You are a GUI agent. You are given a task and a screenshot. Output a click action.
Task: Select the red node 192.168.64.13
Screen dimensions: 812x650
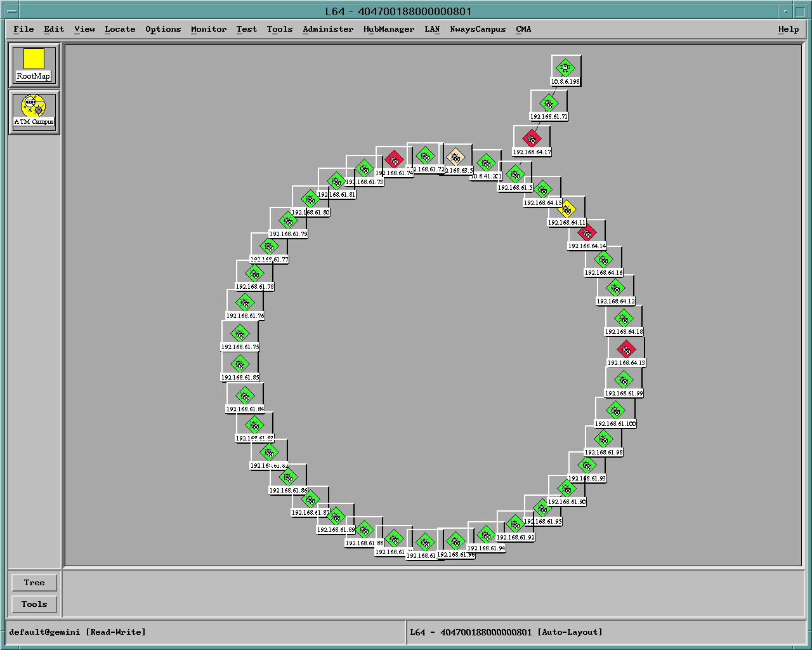[x=625, y=348]
